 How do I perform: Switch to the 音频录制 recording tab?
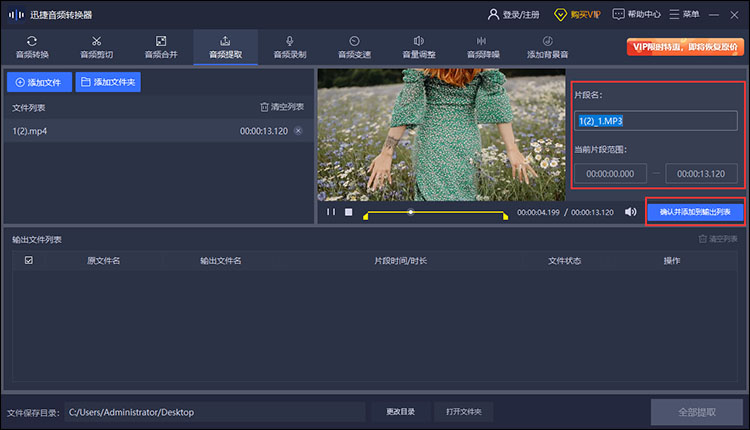point(290,47)
